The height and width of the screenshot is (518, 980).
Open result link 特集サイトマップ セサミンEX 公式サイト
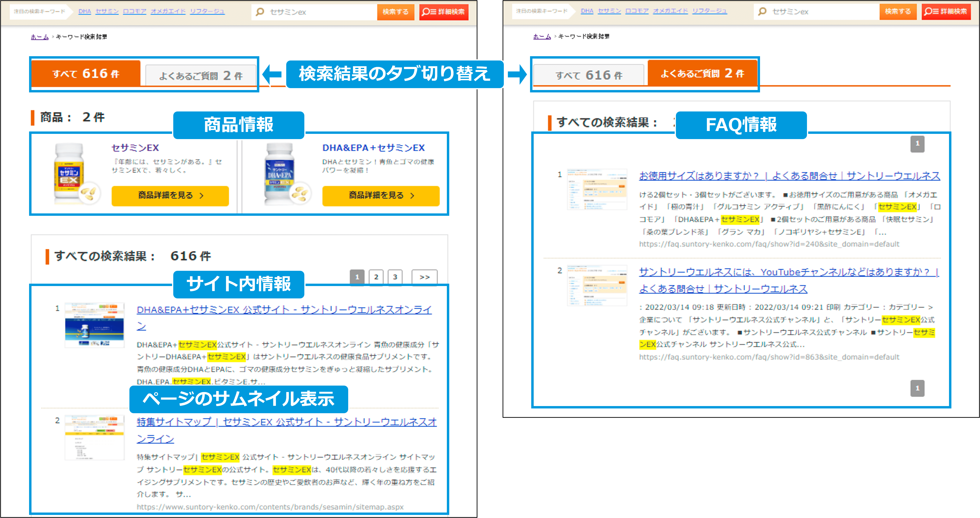(286, 430)
